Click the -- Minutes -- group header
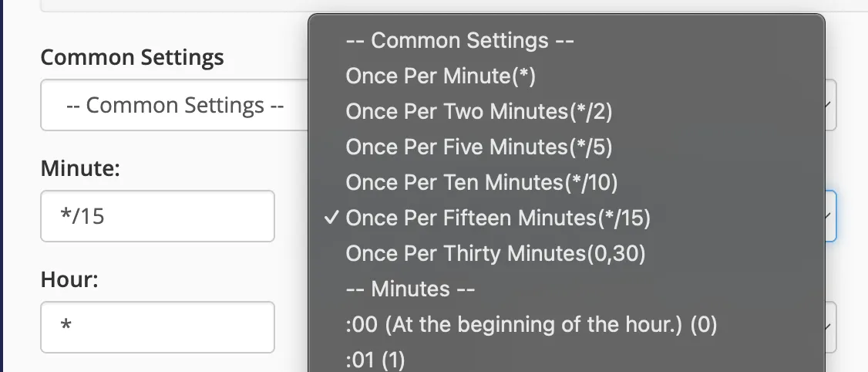Viewport: 868px width, 372px height. tap(410, 289)
